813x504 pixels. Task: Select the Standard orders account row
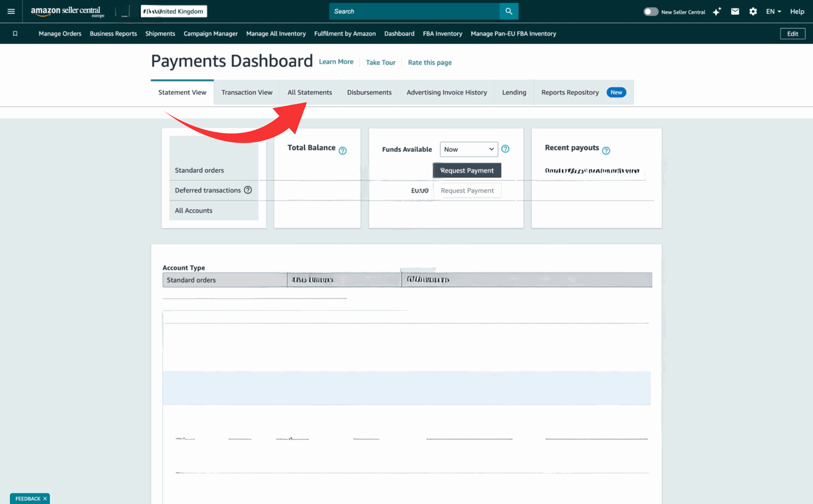[214, 170]
